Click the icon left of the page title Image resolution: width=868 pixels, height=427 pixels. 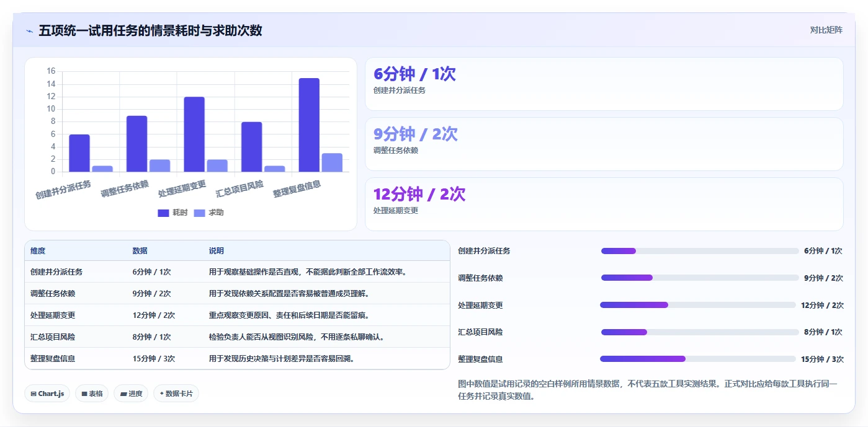(x=29, y=31)
